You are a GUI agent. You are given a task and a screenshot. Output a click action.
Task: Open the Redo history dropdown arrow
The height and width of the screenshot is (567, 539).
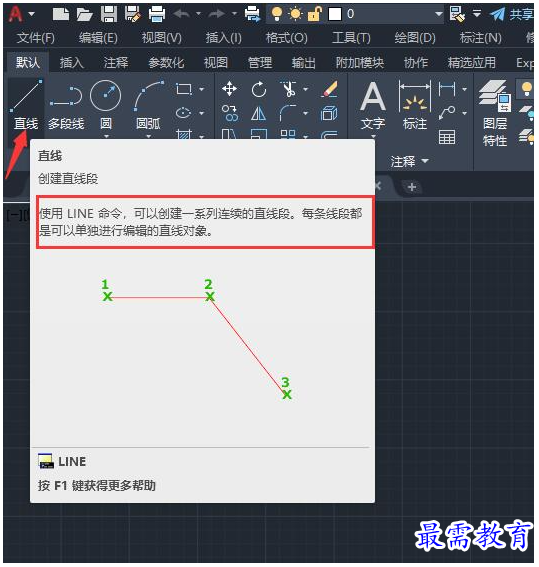[x=235, y=14]
